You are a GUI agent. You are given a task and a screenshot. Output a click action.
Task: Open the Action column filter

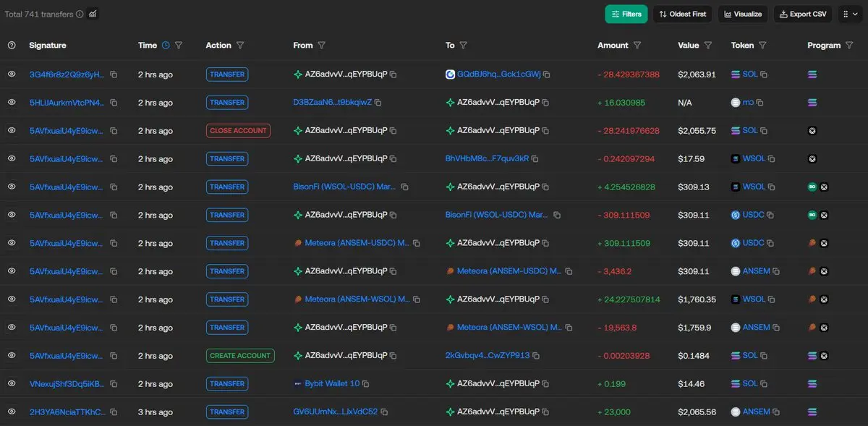pos(240,45)
